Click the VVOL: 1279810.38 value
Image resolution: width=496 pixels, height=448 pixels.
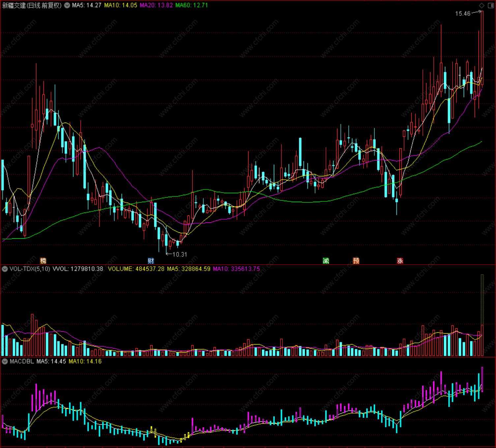click(x=78, y=269)
